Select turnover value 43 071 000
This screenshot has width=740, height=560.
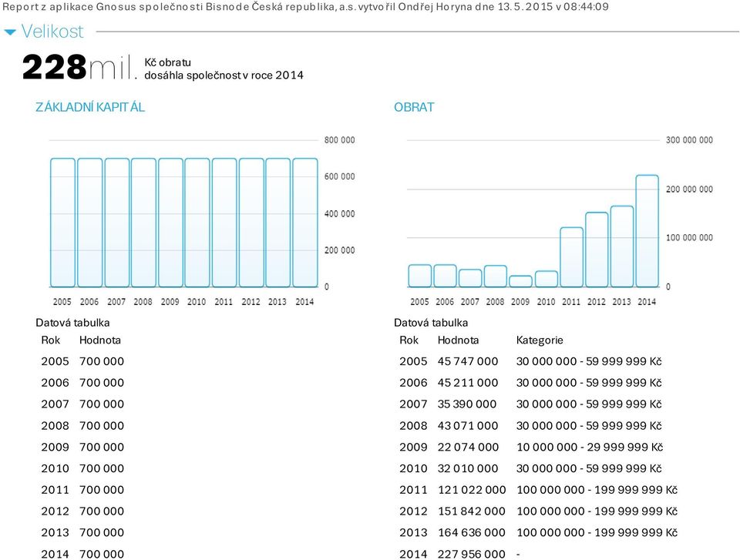pyautogui.click(x=467, y=425)
